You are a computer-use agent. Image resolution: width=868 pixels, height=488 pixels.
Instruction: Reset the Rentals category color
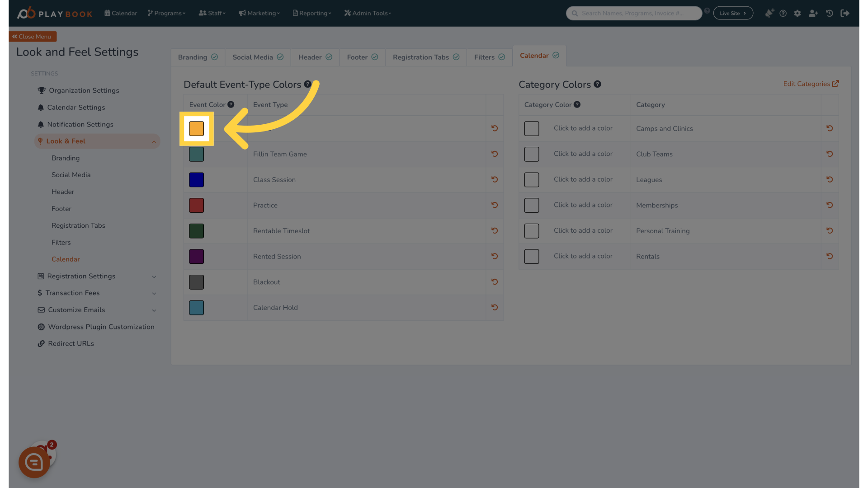830,256
